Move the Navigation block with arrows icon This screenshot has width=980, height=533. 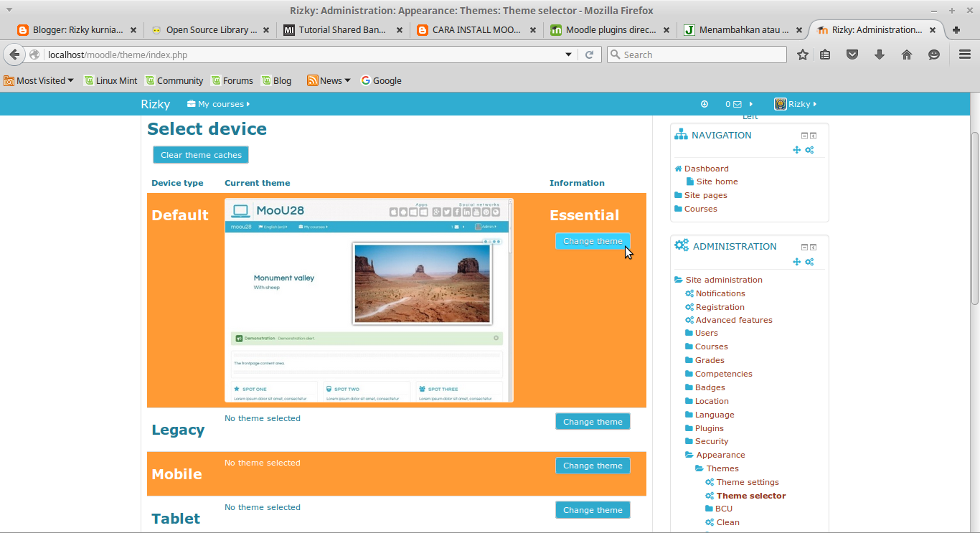point(796,150)
